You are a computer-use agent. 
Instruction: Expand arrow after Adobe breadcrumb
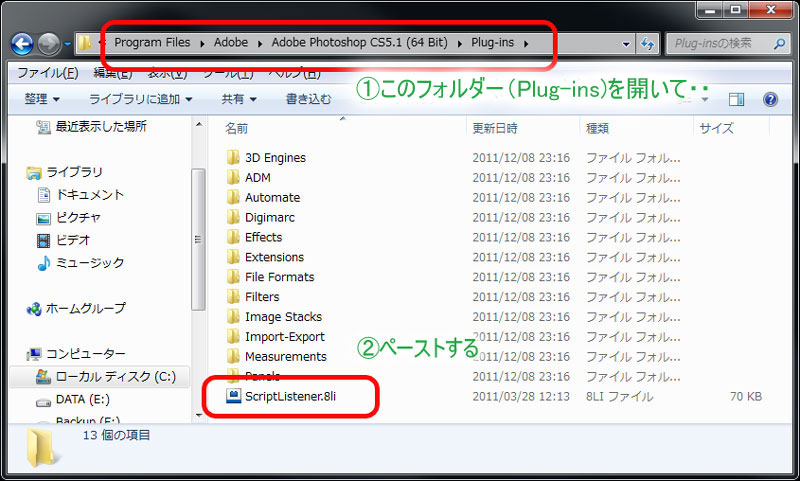[x=260, y=44]
